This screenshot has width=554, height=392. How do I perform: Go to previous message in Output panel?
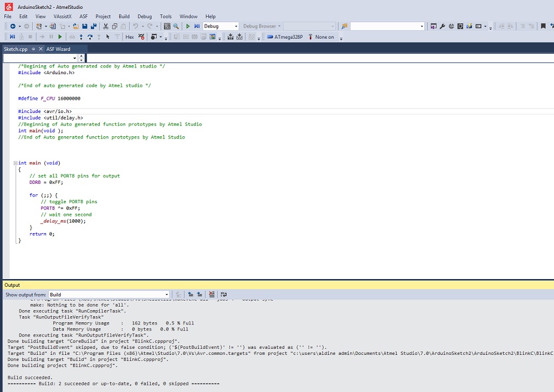point(191,294)
